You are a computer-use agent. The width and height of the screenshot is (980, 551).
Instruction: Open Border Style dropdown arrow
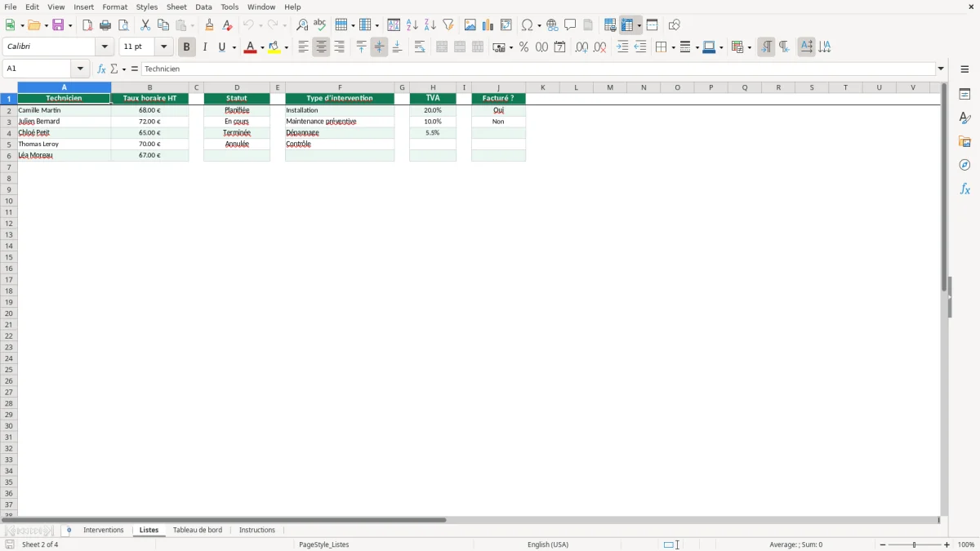pos(697,47)
